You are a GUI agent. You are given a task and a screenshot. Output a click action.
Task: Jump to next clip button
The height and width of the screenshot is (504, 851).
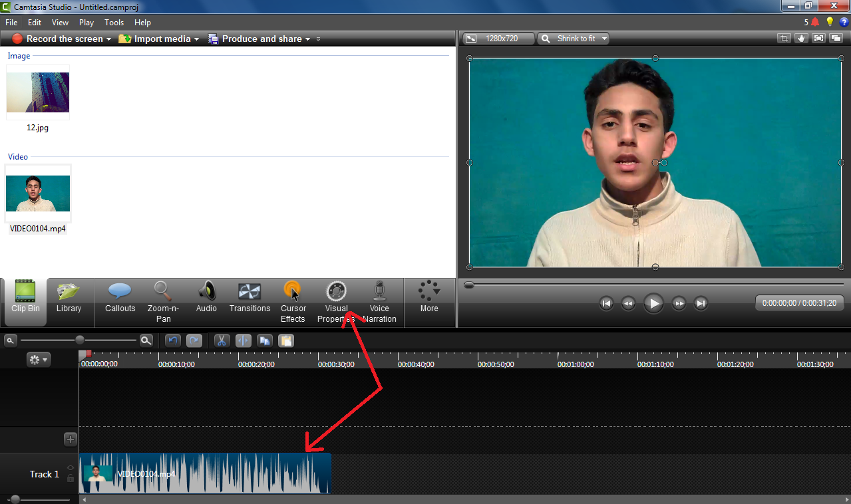click(701, 303)
